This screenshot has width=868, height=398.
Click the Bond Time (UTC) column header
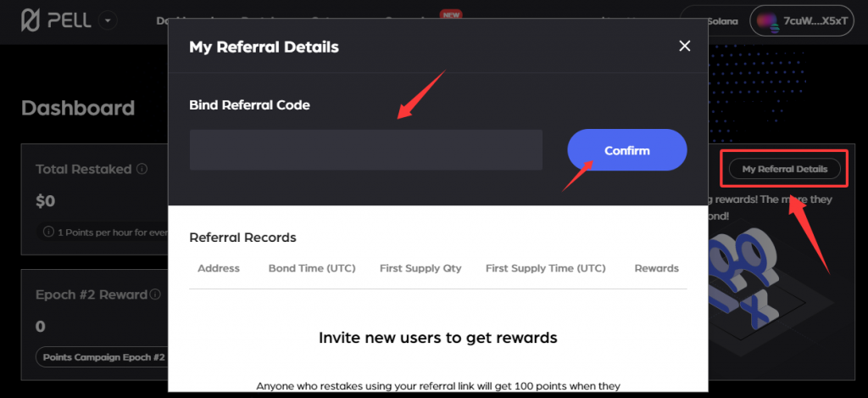312,268
